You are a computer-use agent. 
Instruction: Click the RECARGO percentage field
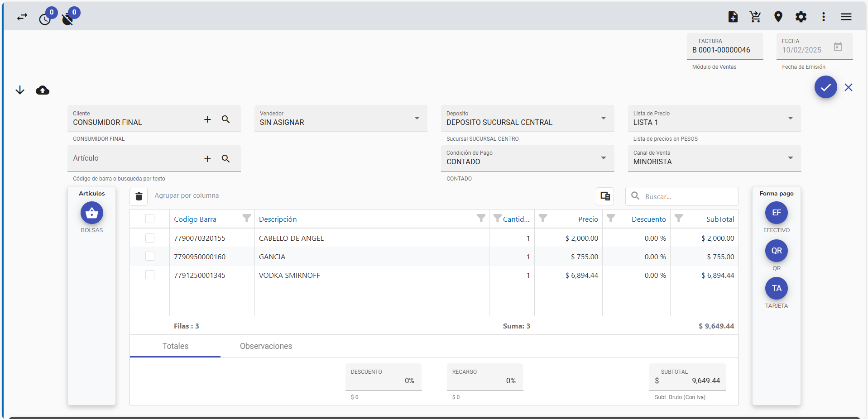(485, 377)
